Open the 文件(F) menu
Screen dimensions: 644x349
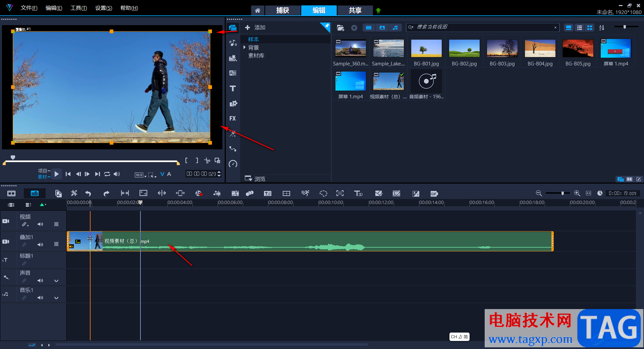[29, 8]
